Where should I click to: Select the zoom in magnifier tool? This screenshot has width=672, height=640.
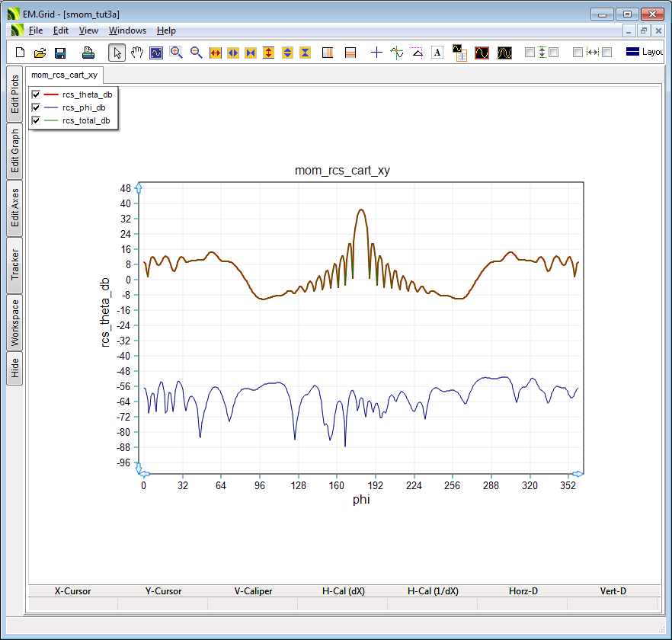coord(176,53)
